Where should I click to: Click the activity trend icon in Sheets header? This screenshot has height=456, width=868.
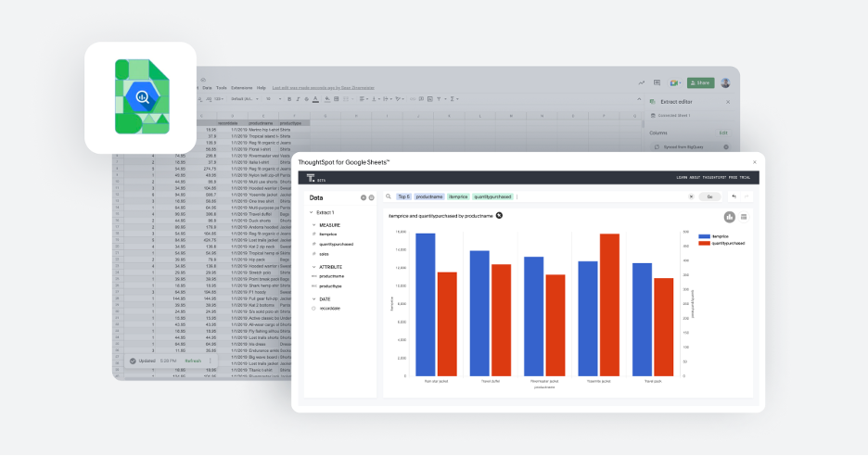click(x=642, y=83)
